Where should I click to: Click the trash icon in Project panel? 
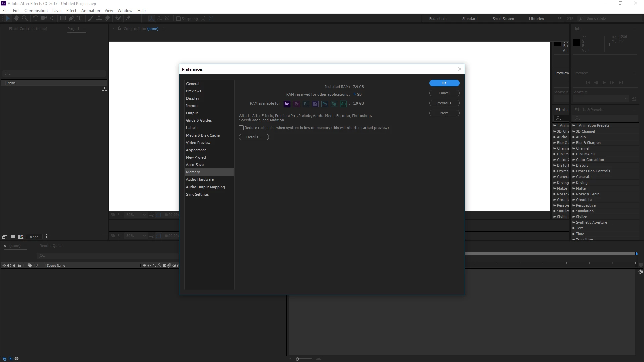click(47, 237)
